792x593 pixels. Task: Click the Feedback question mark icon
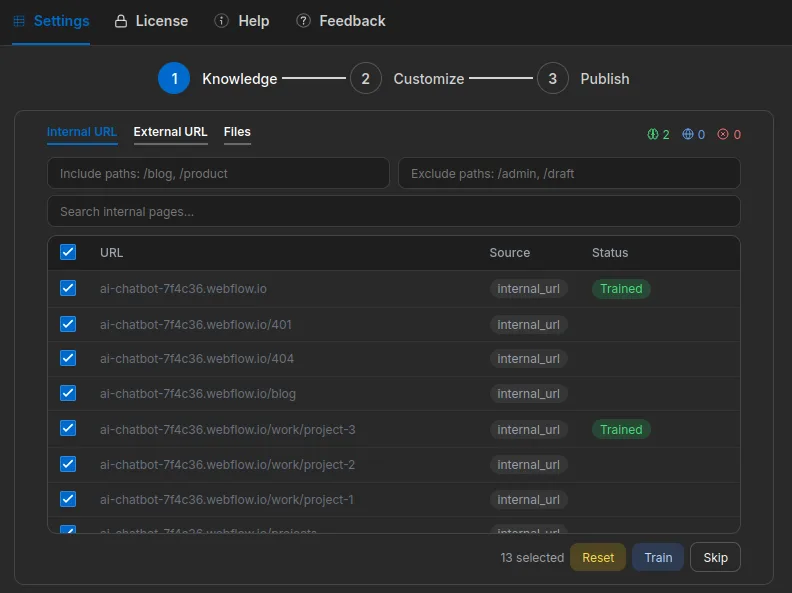click(303, 21)
